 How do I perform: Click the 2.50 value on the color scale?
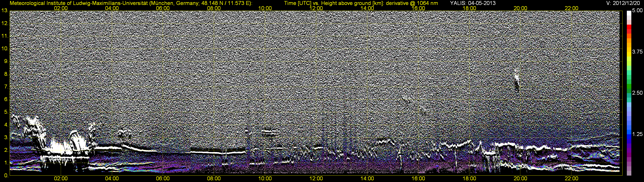point(637,93)
